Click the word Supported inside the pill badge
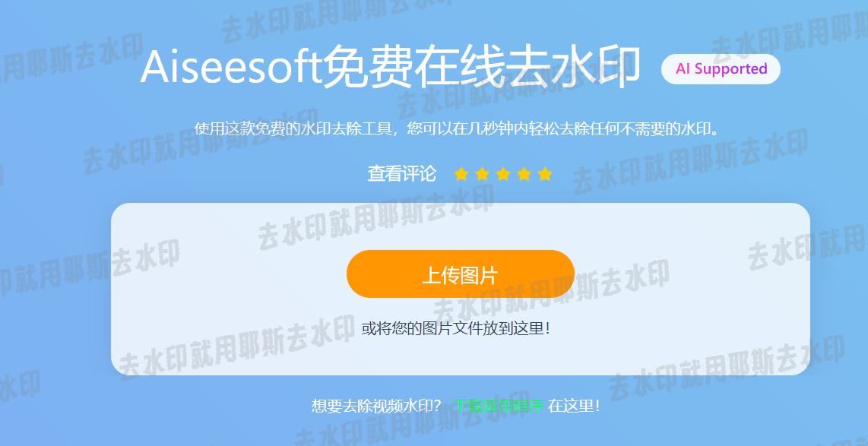Viewport: 868px width, 446px height. 730,69
